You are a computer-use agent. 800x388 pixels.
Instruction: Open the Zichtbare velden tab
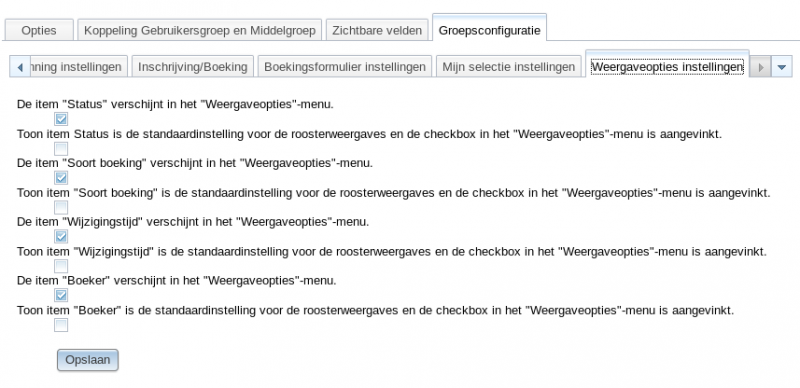(x=377, y=30)
